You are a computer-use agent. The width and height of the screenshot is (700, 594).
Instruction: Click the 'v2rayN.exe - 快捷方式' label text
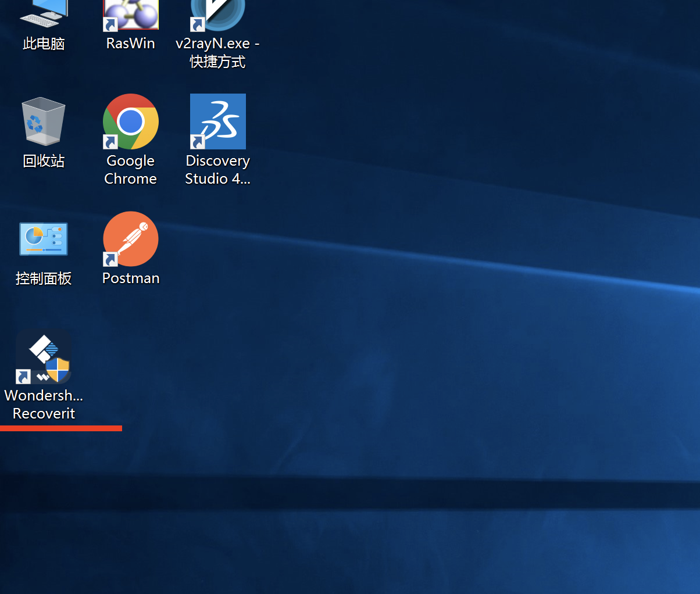click(x=218, y=52)
